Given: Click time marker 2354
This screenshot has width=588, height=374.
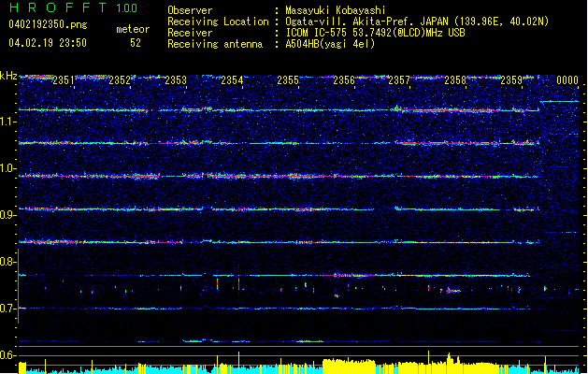Looking at the screenshot, I should click(232, 80).
